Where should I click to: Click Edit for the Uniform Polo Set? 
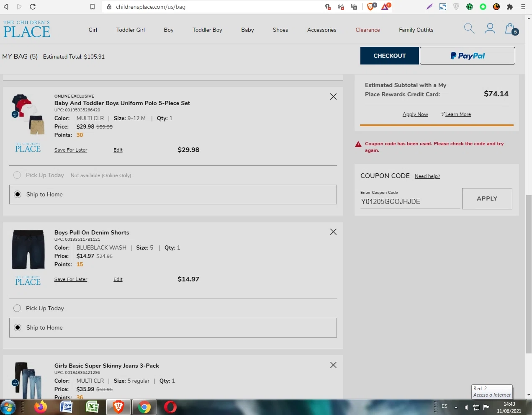[118, 150]
